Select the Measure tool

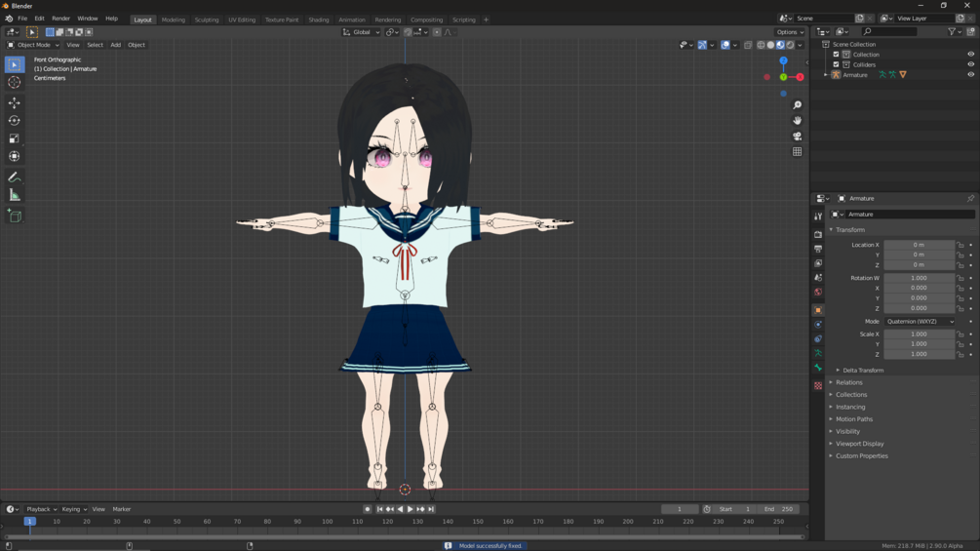(x=15, y=195)
